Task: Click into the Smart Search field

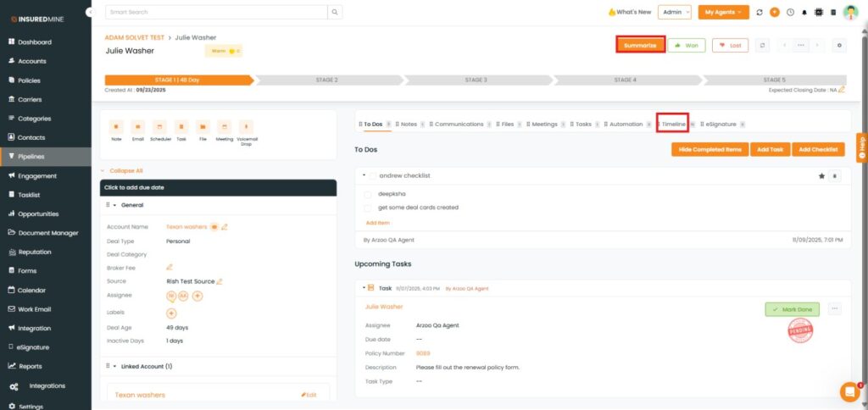Action: [x=217, y=12]
